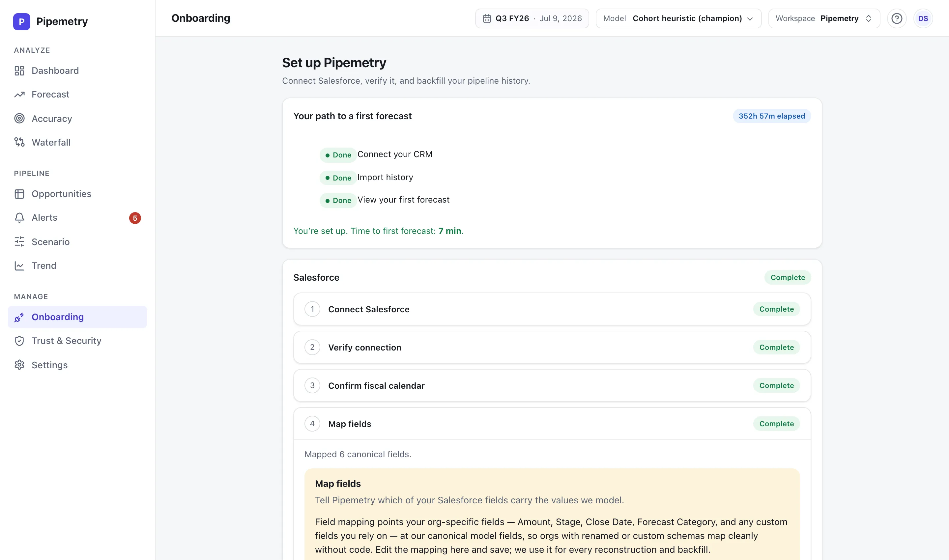The image size is (949, 560).
Task: Click the Done badge for View your first forecast
Action: (338, 201)
